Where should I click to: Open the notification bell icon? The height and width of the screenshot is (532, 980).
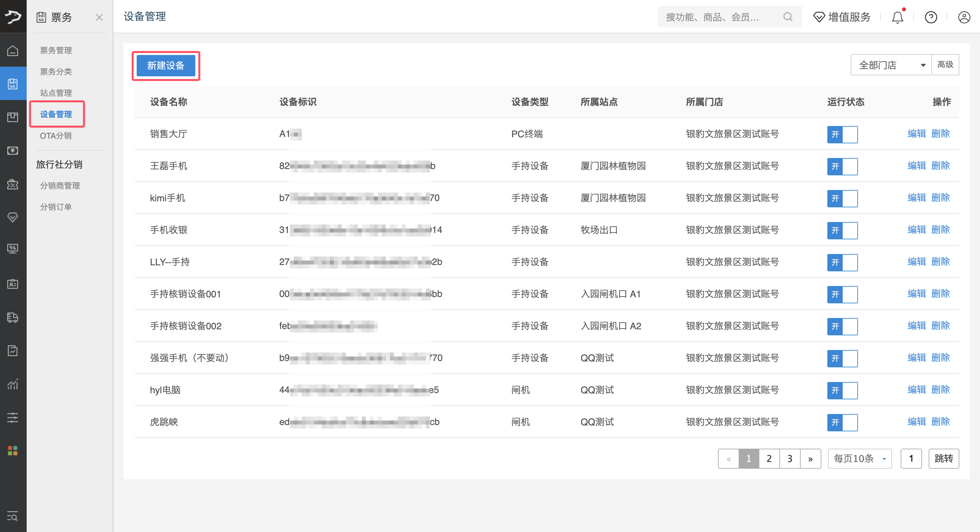pyautogui.click(x=897, y=17)
